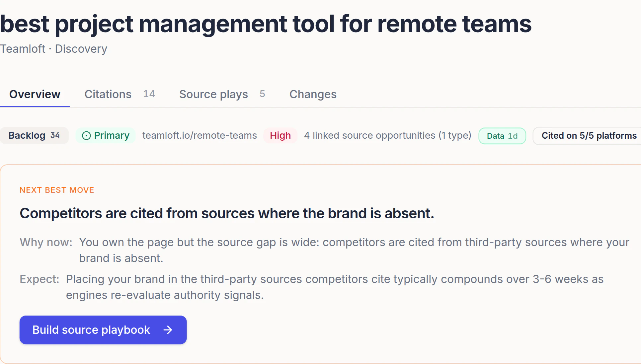Click the Source plays count 5

coord(262,94)
